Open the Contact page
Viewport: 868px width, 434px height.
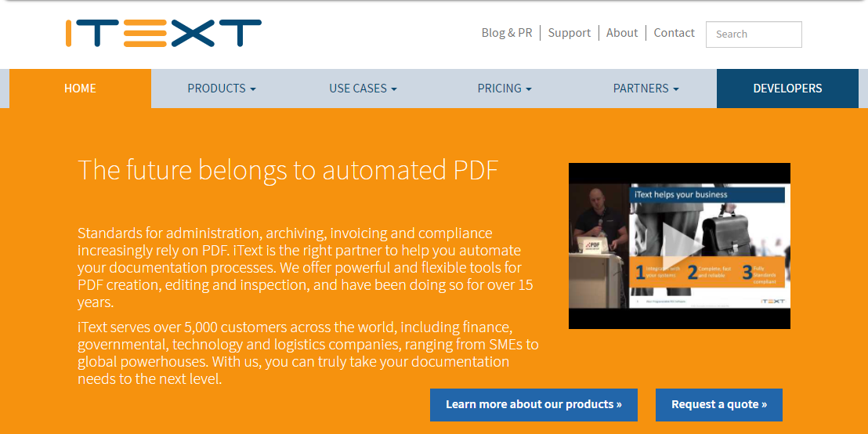click(x=674, y=33)
